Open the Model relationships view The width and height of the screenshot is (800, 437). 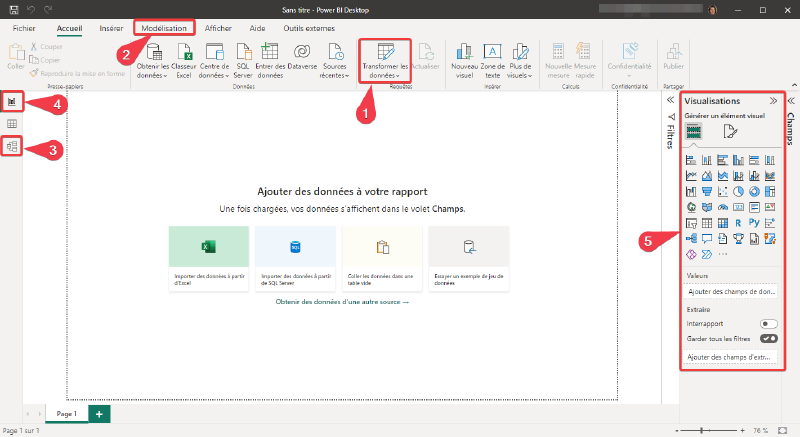pos(12,147)
